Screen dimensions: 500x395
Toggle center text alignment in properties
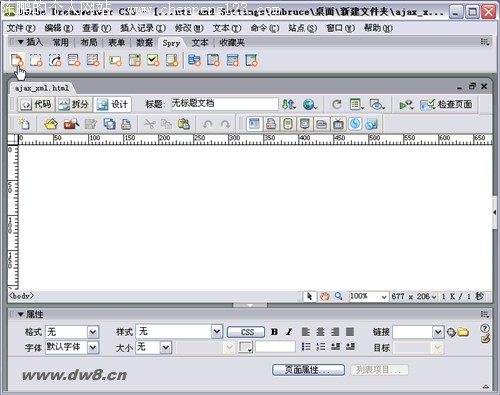tap(320, 332)
